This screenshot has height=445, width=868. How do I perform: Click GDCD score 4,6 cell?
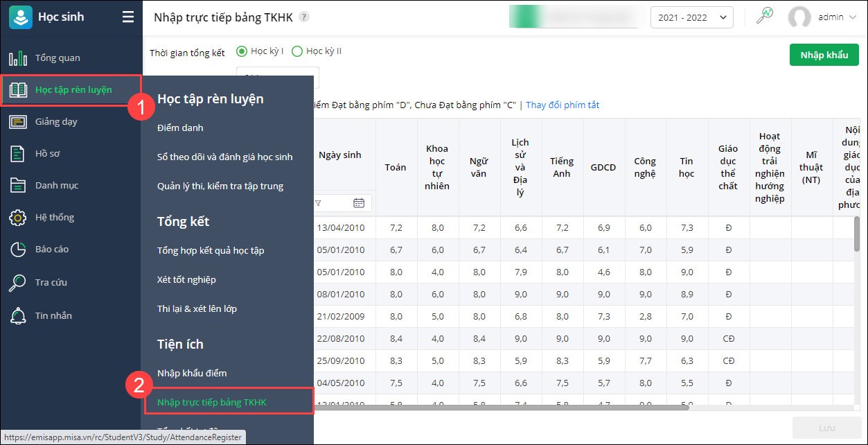coord(604,272)
